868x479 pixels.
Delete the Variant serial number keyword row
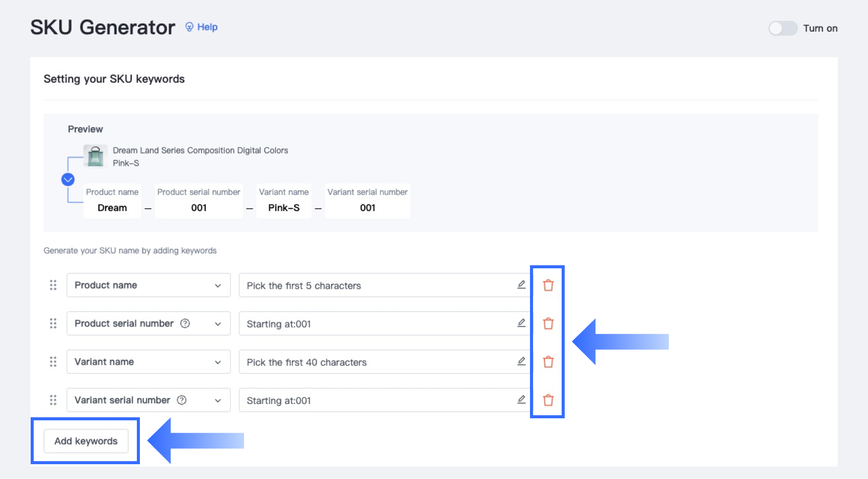click(548, 400)
